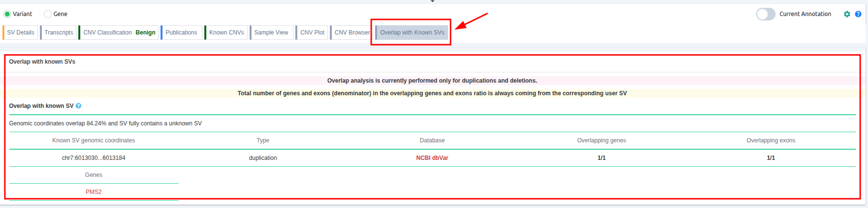Open settings via the gear icon
Image resolution: width=868 pixels, height=208 pixels.
click(847, 14)
